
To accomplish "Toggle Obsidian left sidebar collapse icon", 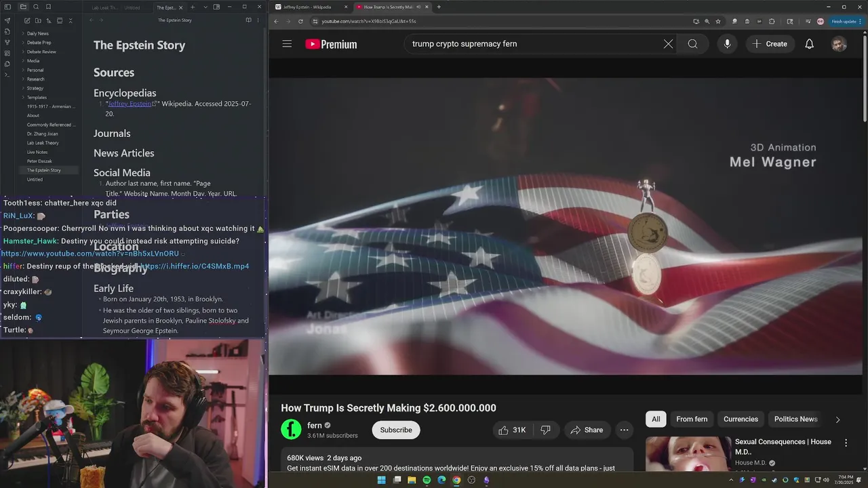I will click(7, 7).
